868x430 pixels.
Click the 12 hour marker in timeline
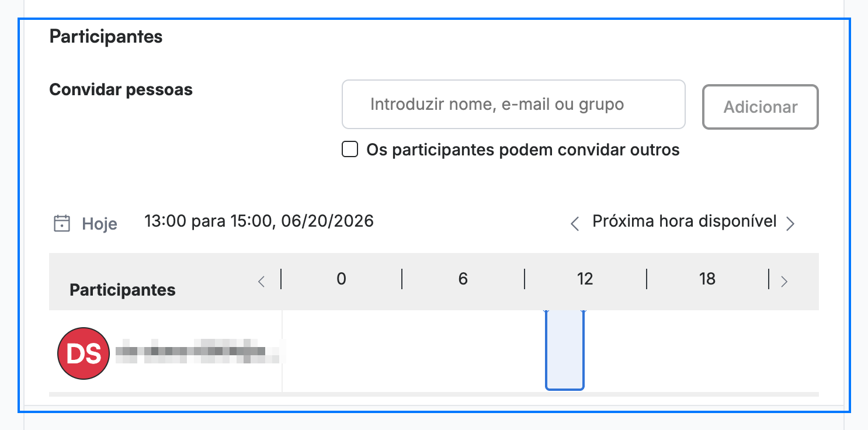coord(585,279)
